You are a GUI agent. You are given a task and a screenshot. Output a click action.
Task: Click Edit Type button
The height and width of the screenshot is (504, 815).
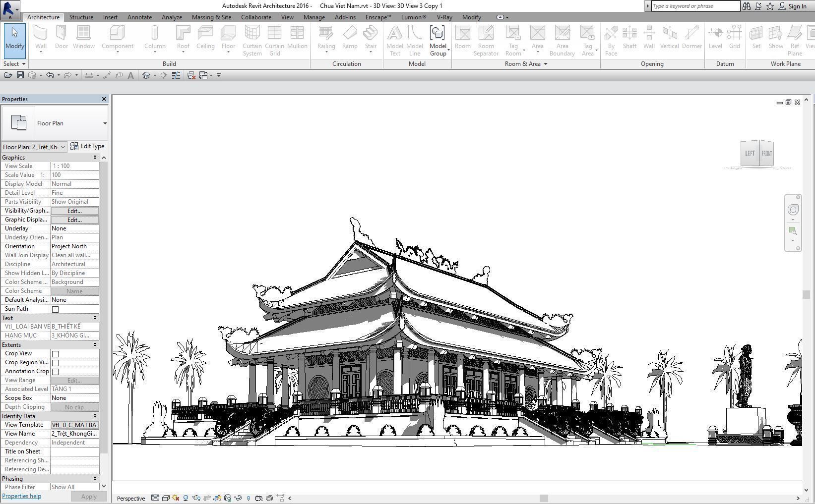click(x=87, y=146)
